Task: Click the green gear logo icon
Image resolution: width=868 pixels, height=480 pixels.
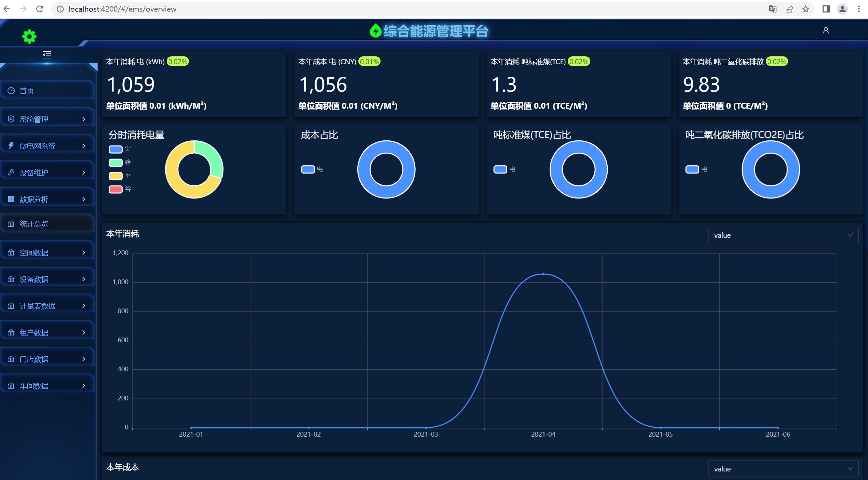Action: pyautogui.click(x=29, y=37)
